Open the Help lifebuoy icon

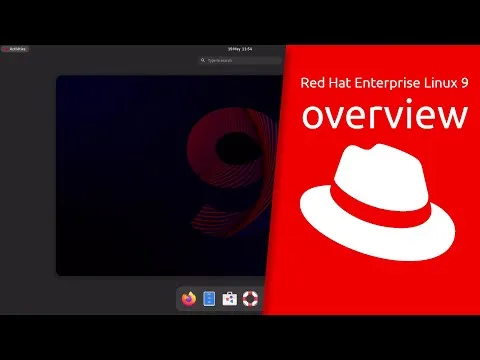pos(250,298)
